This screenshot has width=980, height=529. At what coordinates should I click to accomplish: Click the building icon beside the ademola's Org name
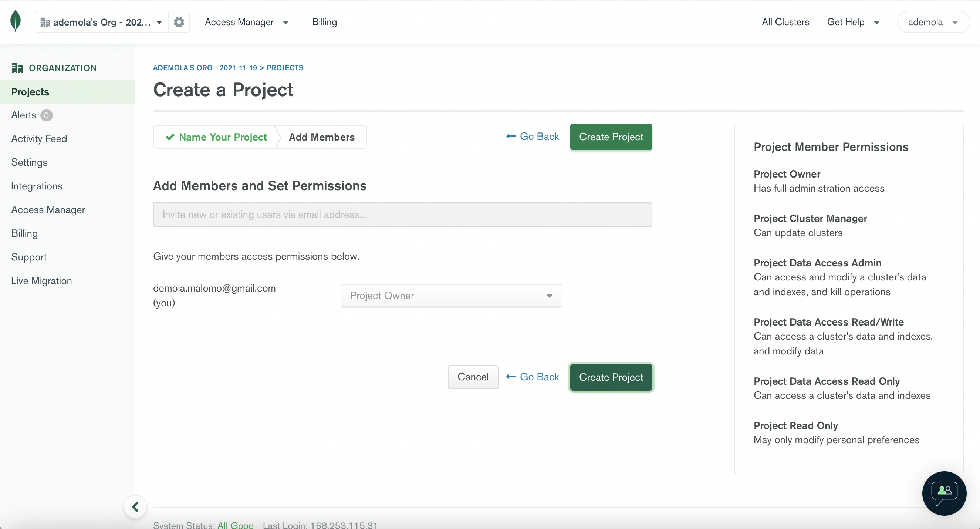tap(45, 23)
